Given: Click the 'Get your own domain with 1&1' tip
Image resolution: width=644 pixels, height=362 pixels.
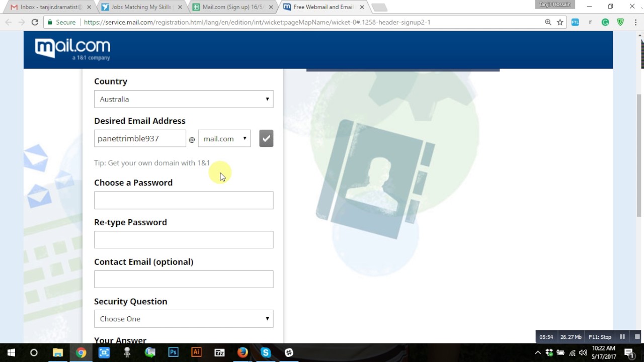Looking at the screenshot, I should (x=152, y=163).
